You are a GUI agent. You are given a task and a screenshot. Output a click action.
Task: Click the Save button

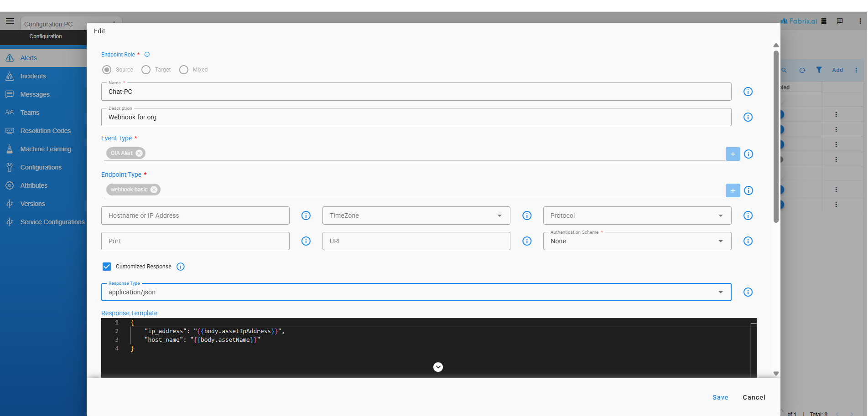click(x=720, y=397)
